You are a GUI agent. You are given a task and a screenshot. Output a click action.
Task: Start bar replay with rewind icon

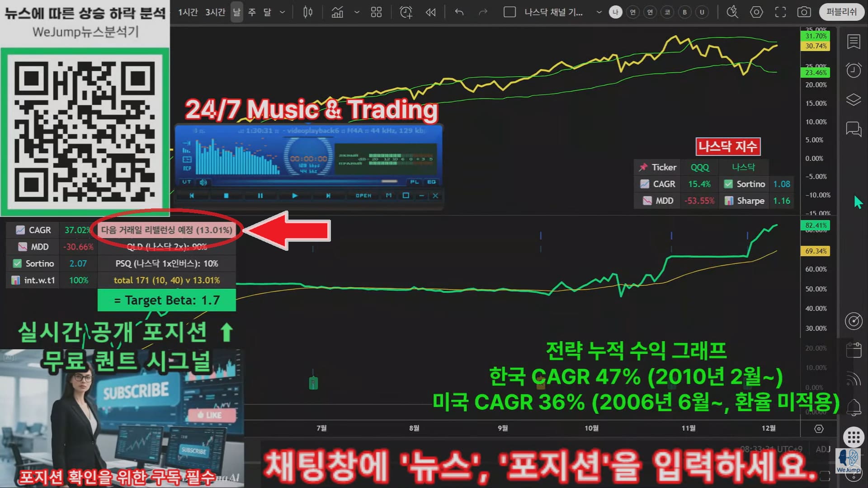click(x=430, y=12)
